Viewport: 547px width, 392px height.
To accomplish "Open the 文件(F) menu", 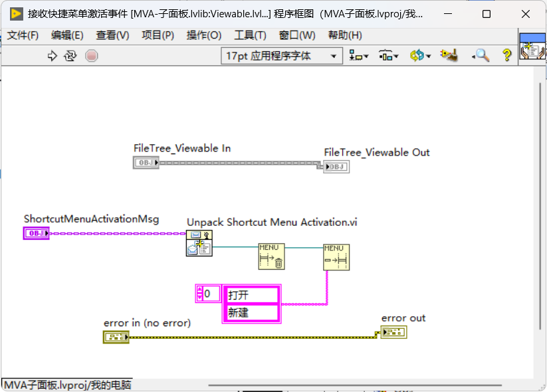I will click(x=23, y=35).
